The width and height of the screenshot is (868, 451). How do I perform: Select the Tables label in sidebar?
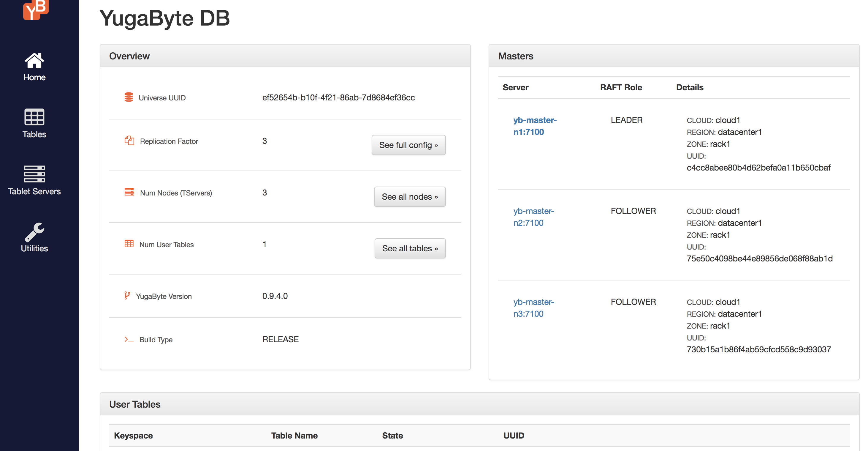(x=34, y=134)
